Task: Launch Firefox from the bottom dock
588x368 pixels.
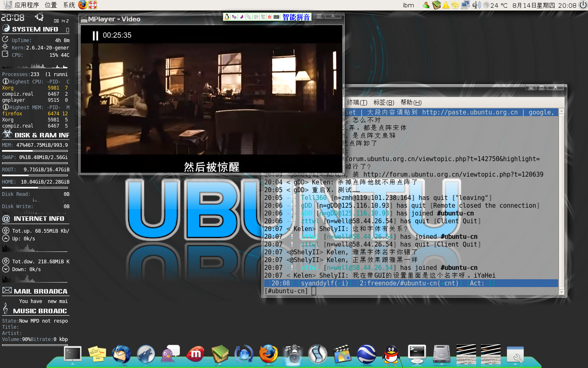Action: [x=269, y=354]
